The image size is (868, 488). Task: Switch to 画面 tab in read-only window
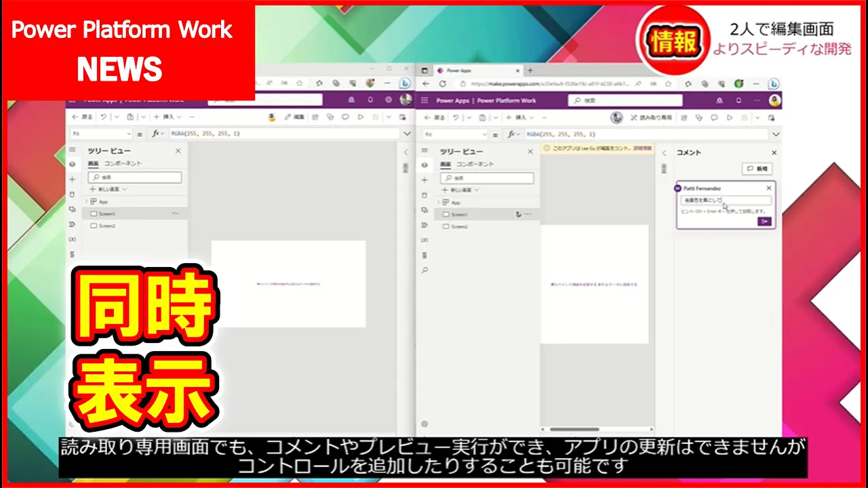tap(445, 164)
